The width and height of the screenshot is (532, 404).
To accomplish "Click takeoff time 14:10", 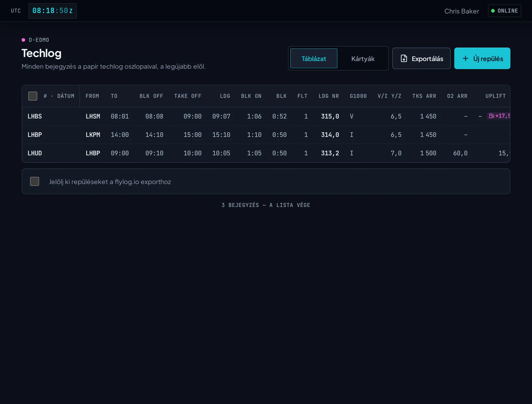I will coord(154,135).
